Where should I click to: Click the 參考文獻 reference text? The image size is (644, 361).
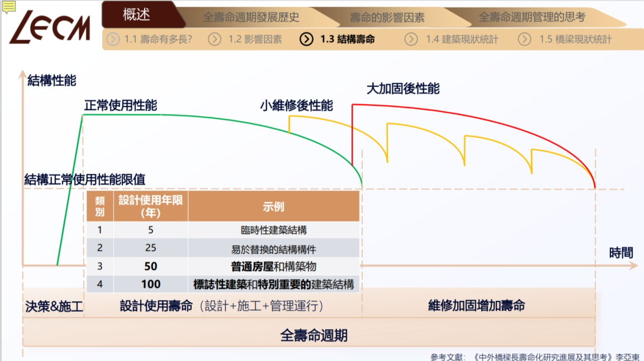pos(534,357)
